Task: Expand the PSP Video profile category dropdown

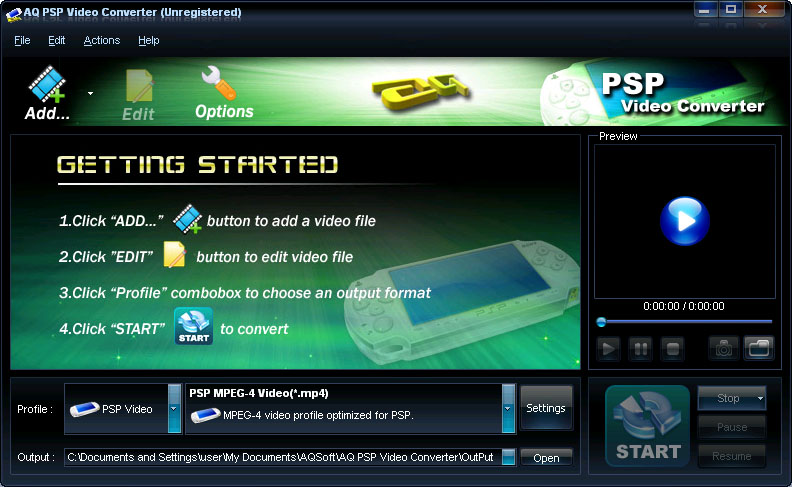Action: pos(174,409)
